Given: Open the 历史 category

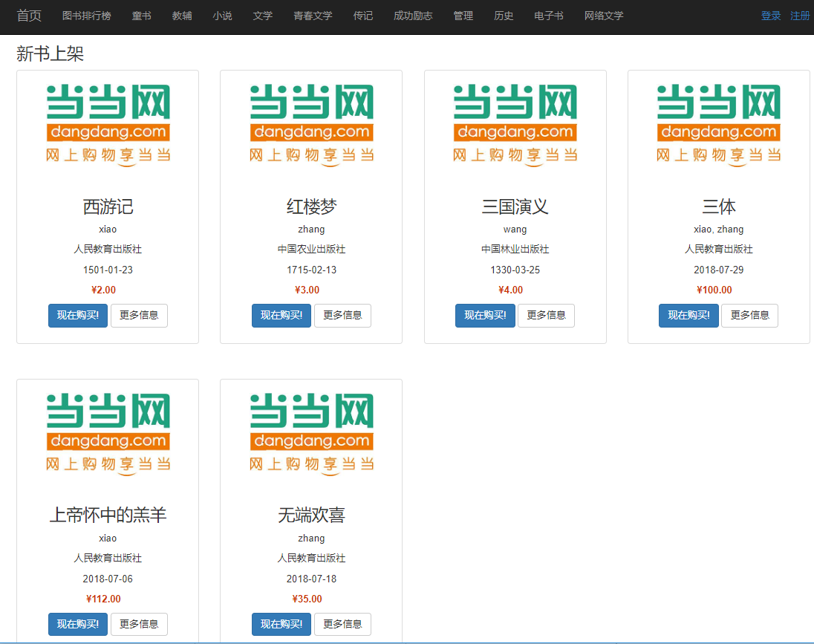Looking at the screenshot, I should pos(504,16).
